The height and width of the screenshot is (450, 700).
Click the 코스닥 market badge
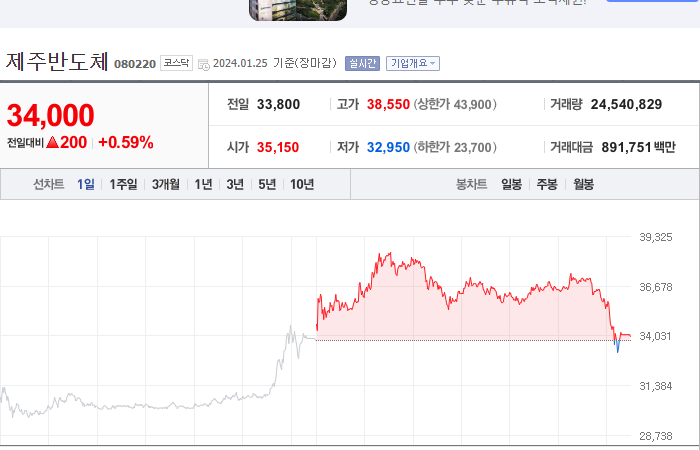coord(176,63)
